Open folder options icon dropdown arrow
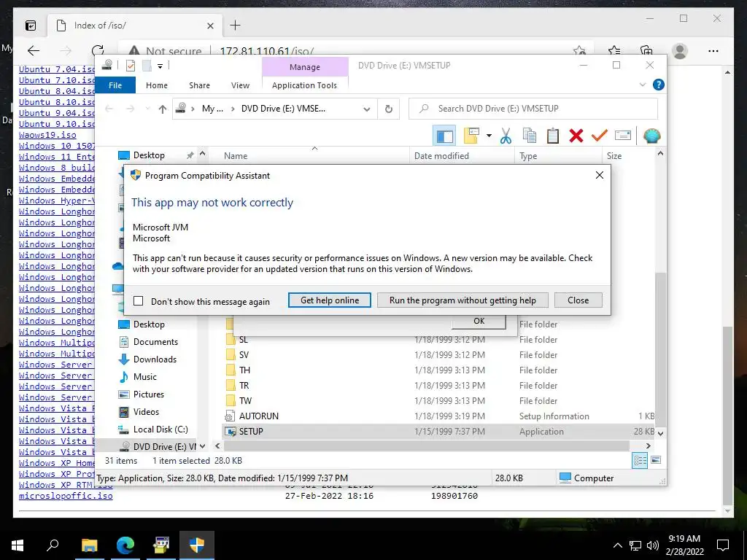 coord(489,136)
